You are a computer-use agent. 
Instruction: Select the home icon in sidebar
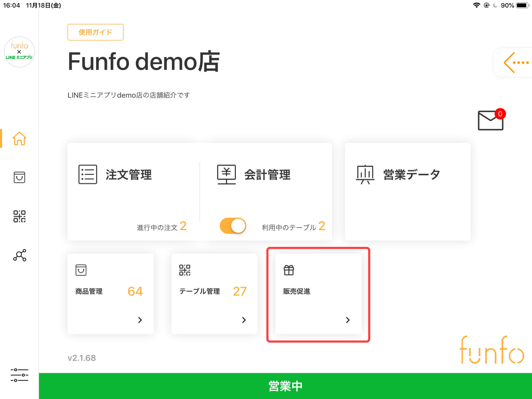20,138
